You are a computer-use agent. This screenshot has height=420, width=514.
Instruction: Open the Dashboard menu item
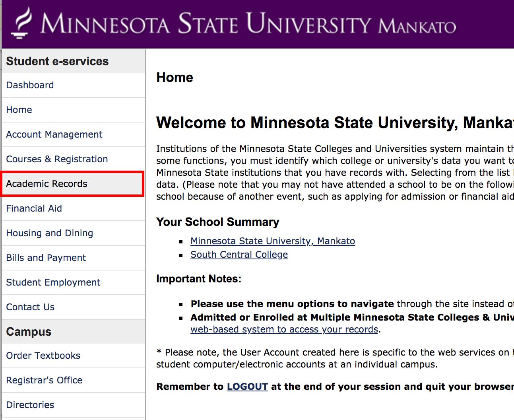click(x=30, y=85)
